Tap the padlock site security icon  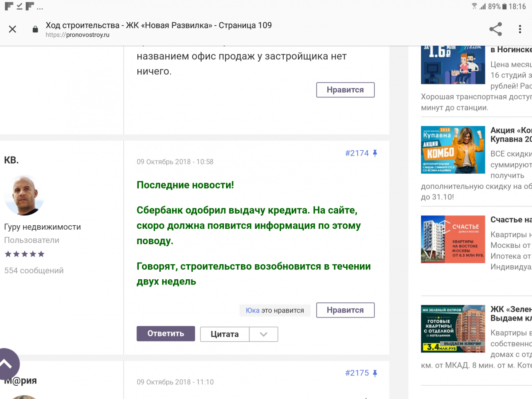click(x=35, y=29)
